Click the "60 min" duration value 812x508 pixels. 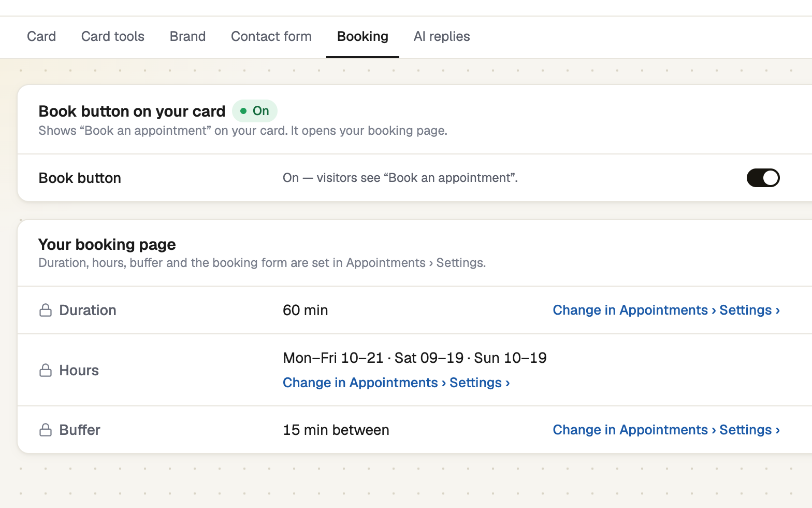[306, 310]
